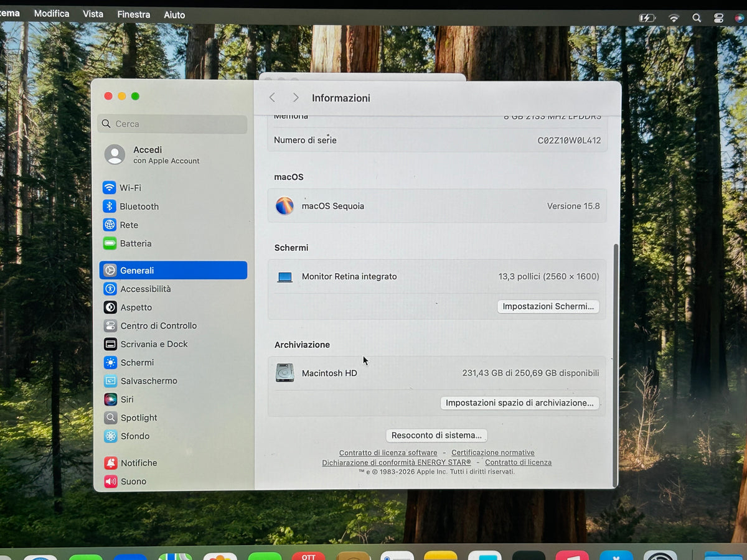This screenshot has width=747, height=560.
Task: Click Accedi con Apple Account avatar
Action: pos(115,154)
